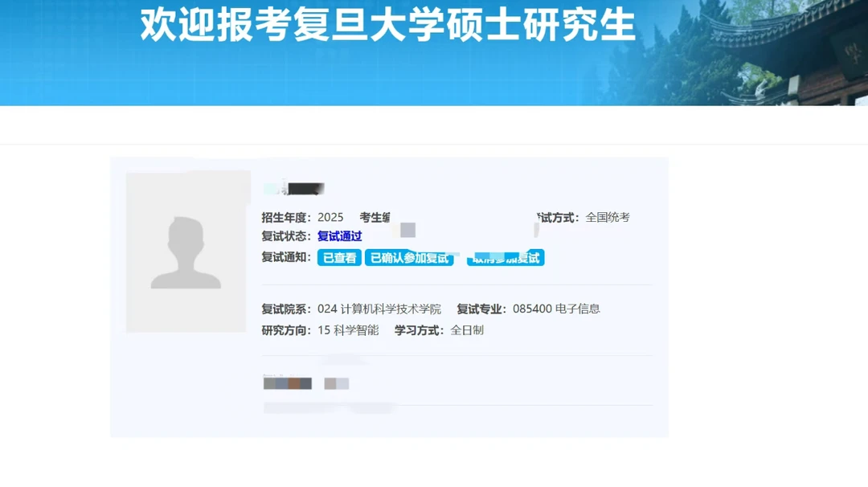Click the research direction 15 科学智能

tap(348, 330)
